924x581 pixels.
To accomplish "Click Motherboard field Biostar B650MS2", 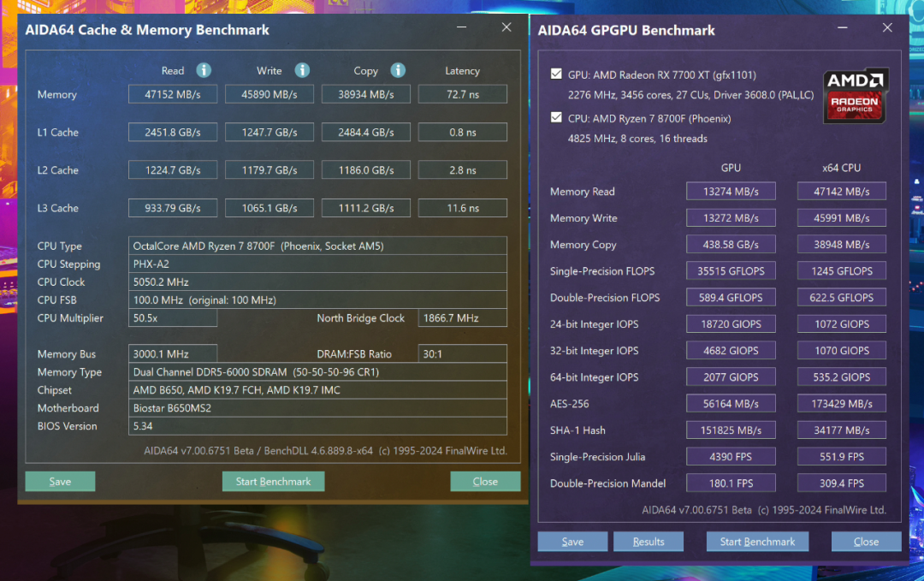I will pos(317,408).
